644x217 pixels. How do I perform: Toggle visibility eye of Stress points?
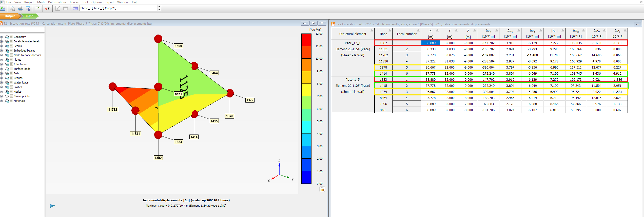[x=7, y=96]
